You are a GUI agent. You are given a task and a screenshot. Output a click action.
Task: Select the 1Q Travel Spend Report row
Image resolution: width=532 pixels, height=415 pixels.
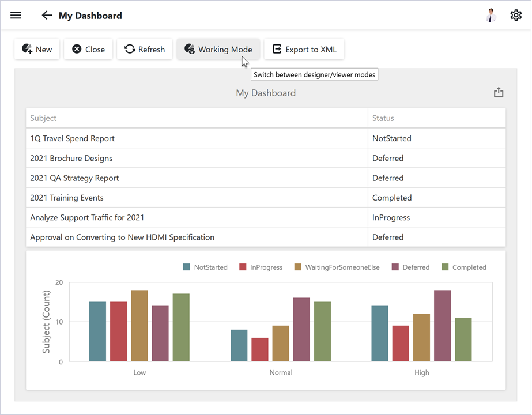coord(266,138)
